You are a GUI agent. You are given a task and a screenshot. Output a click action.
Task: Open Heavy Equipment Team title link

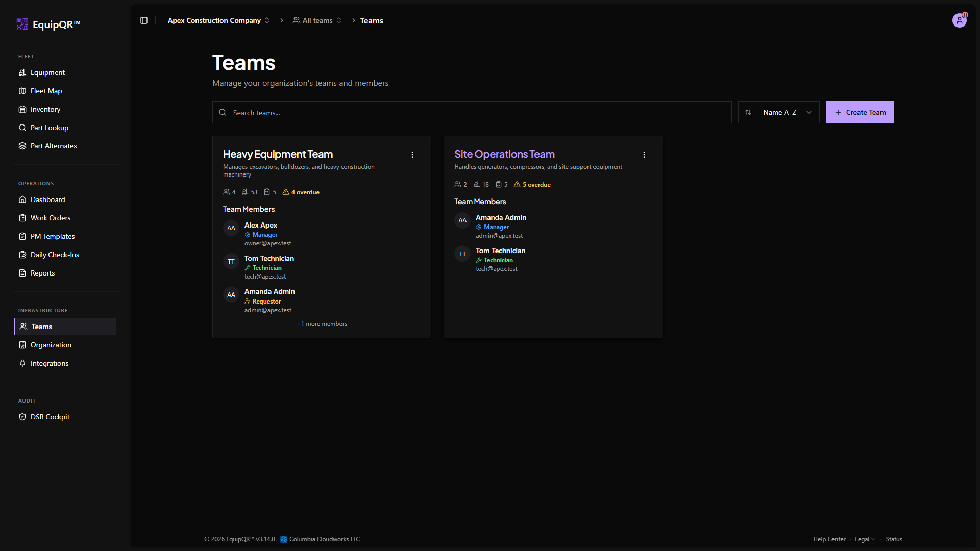[278, 154]
